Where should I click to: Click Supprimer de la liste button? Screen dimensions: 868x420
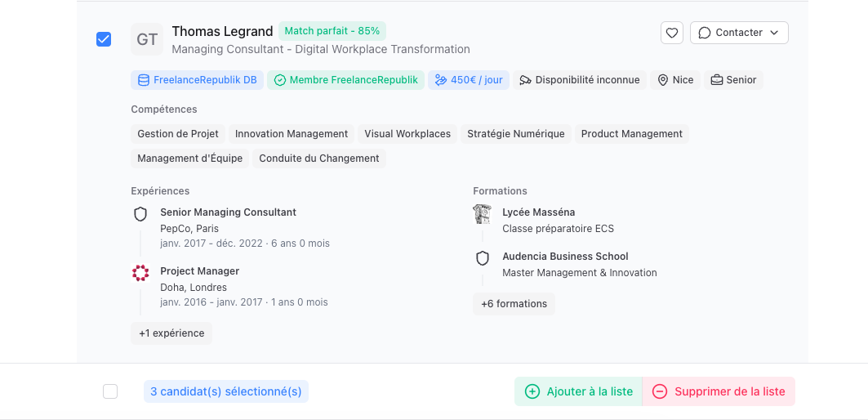719,391
